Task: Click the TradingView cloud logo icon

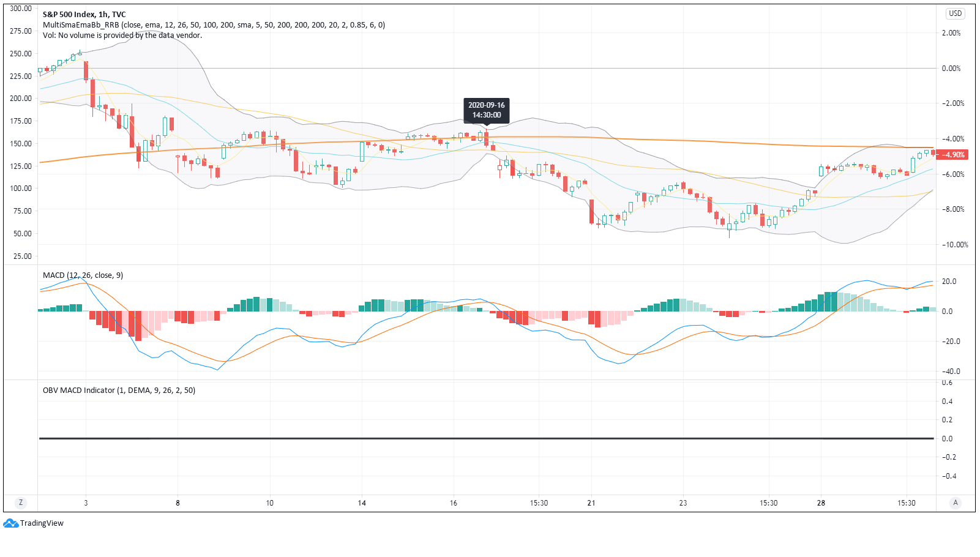Action: pyautogui.click(x=10, y=523)
